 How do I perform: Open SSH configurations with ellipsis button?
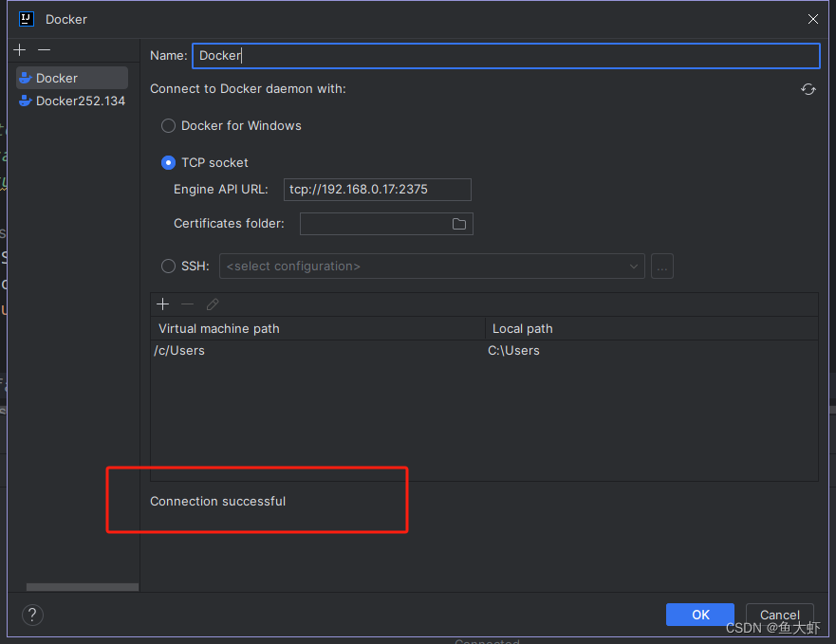coord(662,266)
